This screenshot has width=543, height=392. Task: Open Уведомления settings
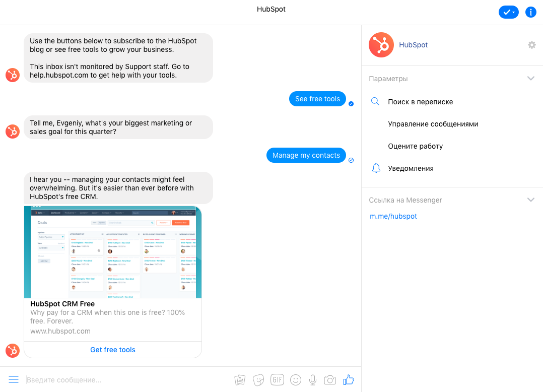coord(411,168)
